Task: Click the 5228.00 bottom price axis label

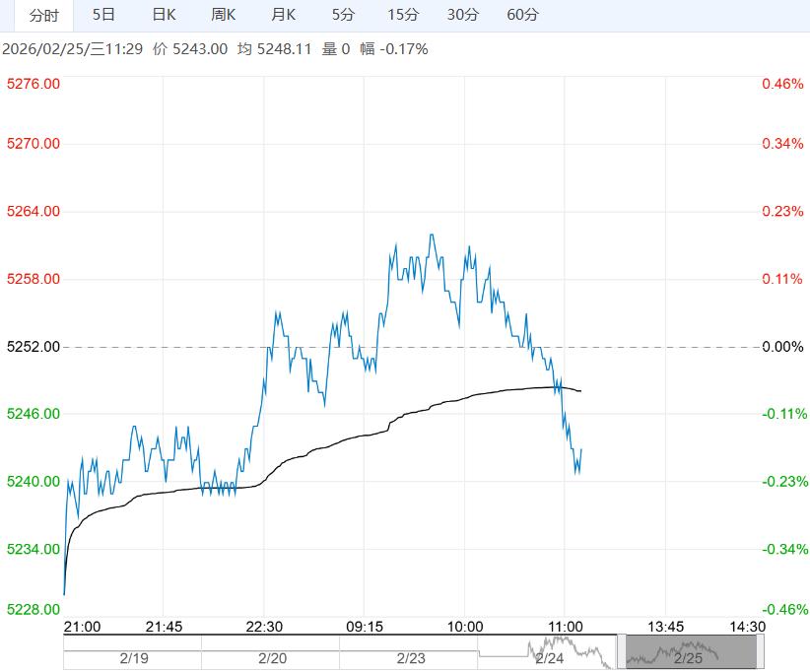Action: (x=34, y=609)
